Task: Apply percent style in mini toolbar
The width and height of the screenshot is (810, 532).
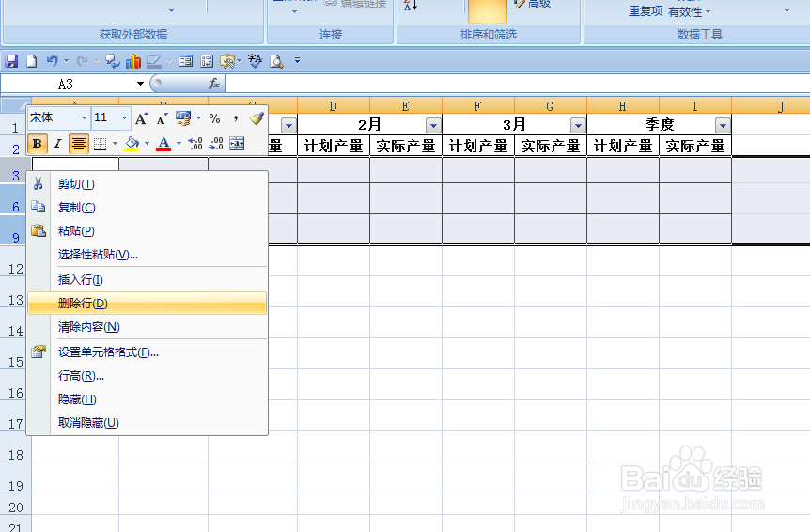Action: tap(215, 118)
